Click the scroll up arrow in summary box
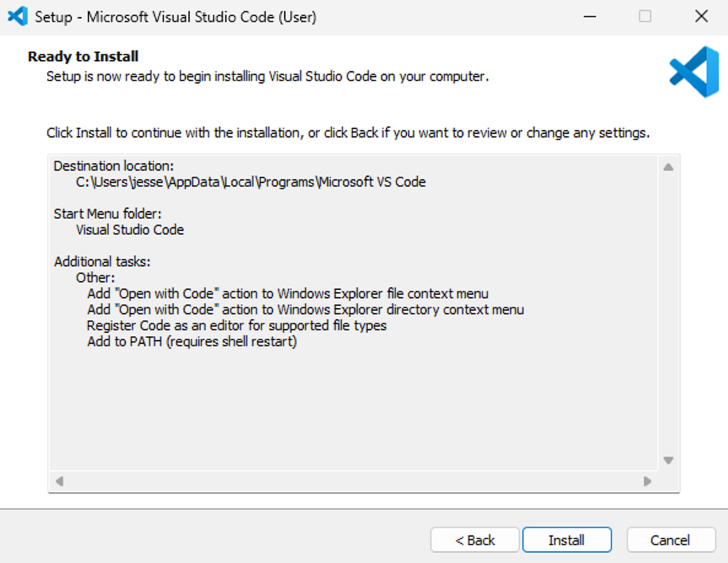Screen dimensions: 728x563 (668, 167)
